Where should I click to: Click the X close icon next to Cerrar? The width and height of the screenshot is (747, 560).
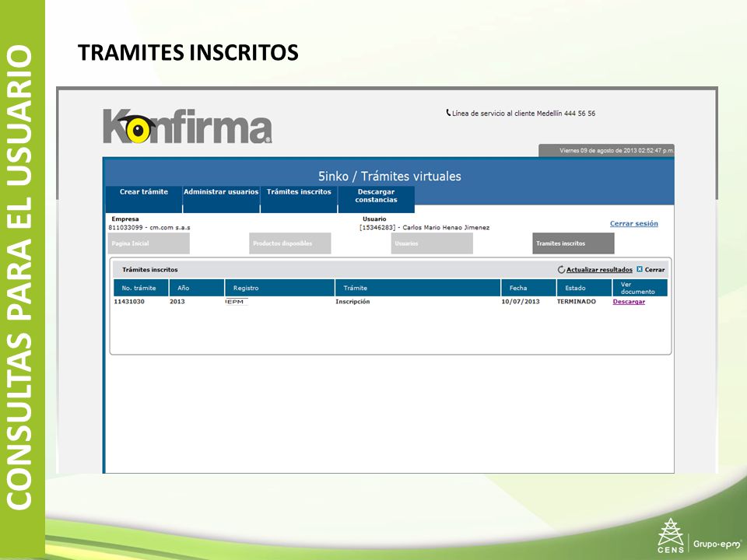(x=640, y=269)
